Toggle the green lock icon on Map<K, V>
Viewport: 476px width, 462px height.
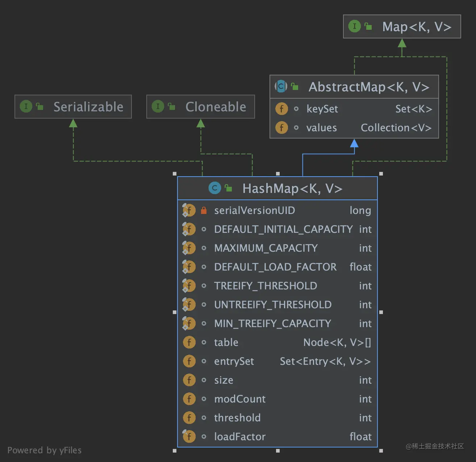368,26
